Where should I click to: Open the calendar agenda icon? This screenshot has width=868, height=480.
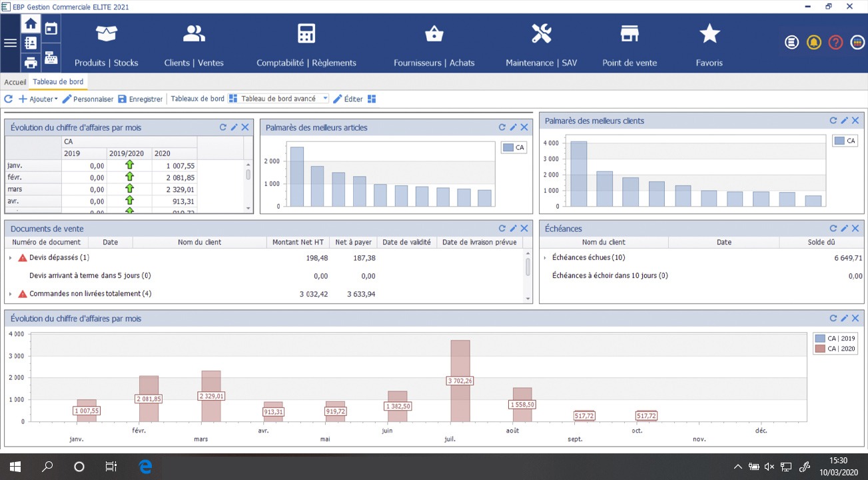point(51,28)
